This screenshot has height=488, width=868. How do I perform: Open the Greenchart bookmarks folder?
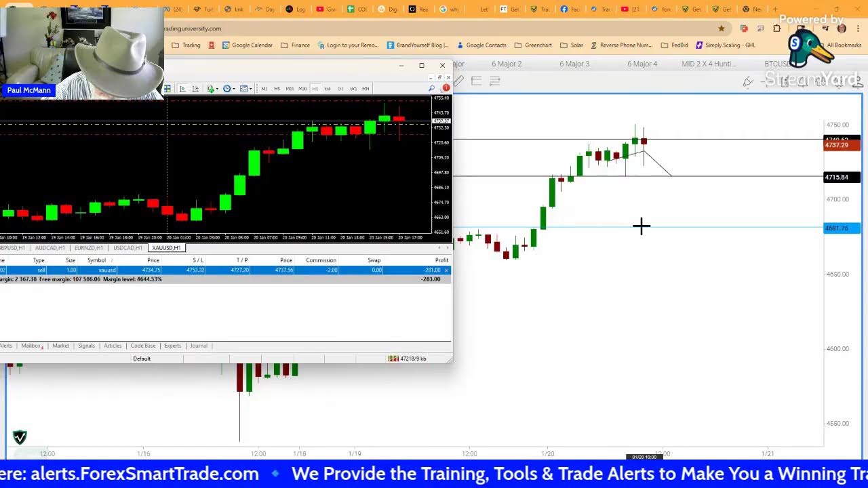point(533,45)
